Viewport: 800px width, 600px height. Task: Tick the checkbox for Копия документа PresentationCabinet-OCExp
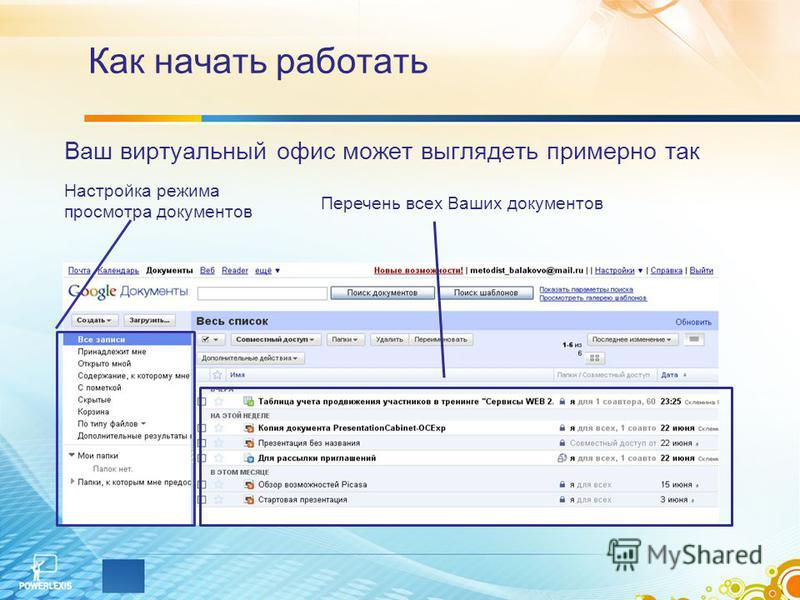[202, 428]
